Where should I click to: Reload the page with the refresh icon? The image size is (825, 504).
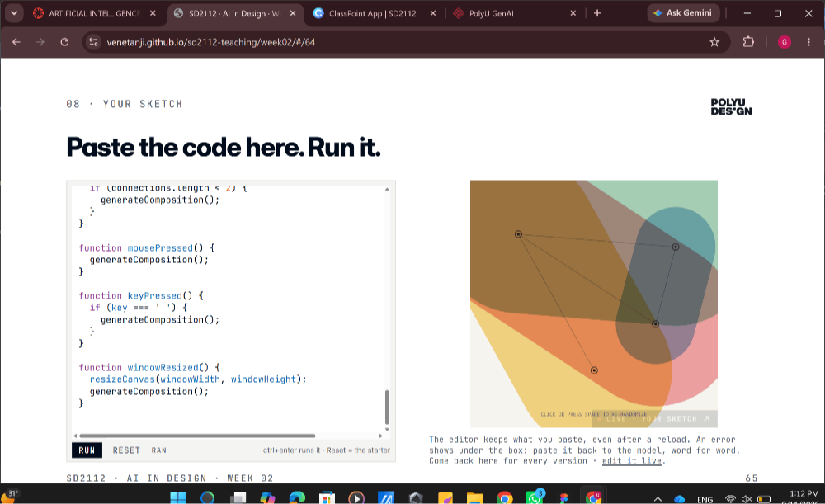point(64,42)
